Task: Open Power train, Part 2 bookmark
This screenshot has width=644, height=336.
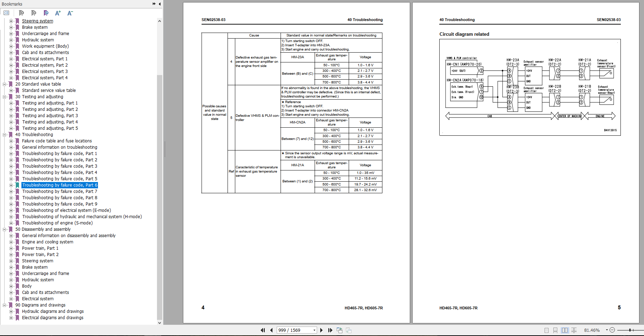Action: (40, 255)
